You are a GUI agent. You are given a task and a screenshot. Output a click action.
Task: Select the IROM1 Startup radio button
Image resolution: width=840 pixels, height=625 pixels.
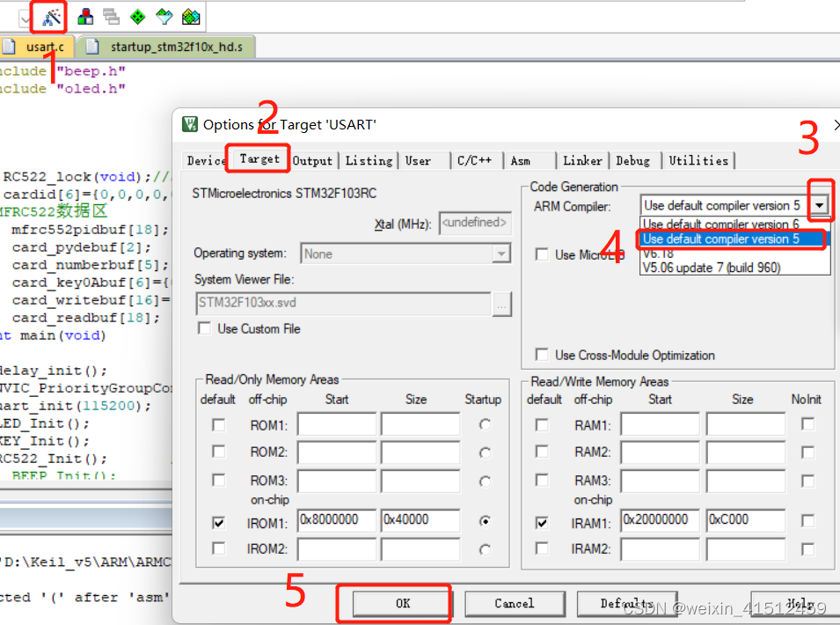click(485, 521)
